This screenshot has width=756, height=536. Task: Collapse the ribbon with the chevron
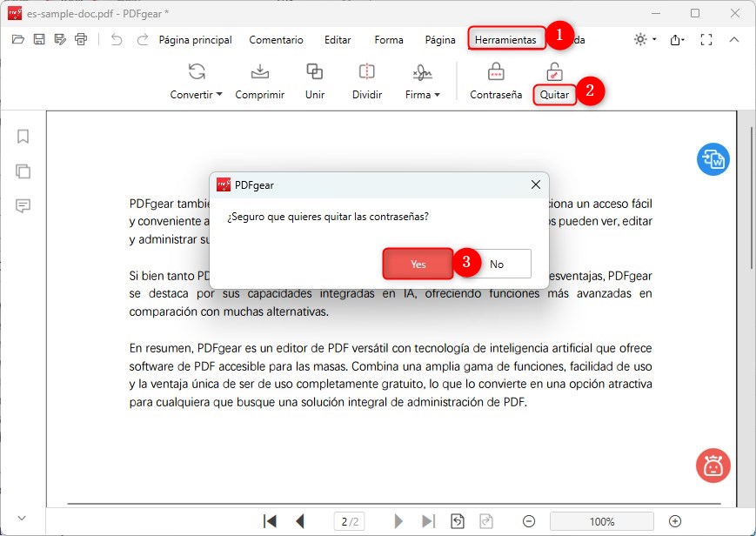[x=734, y=39]
